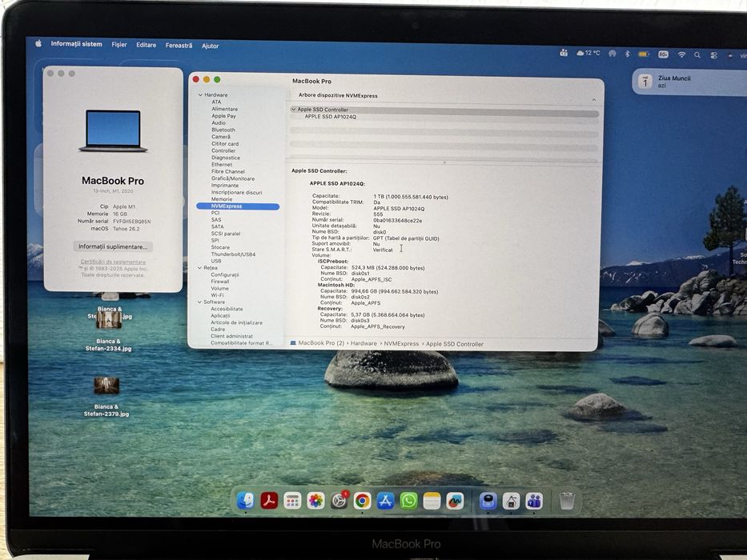The height and width of the screenshot is (560, 747).
Task: Check the battery status icon
Action: click(x=643, y=54)
